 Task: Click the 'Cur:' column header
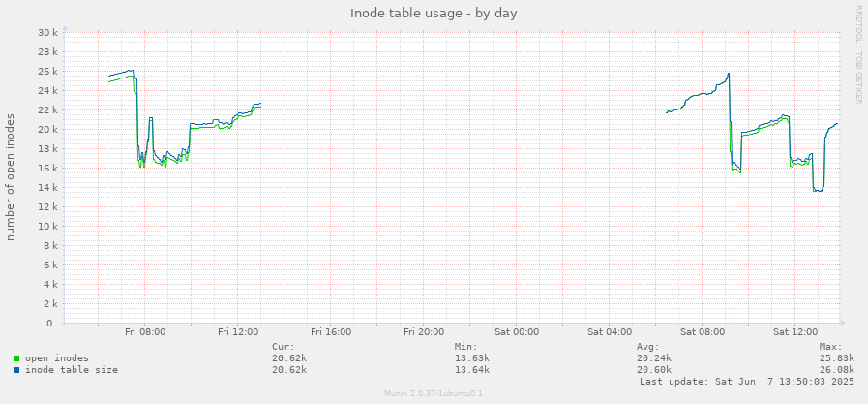(x=284, y=347)
